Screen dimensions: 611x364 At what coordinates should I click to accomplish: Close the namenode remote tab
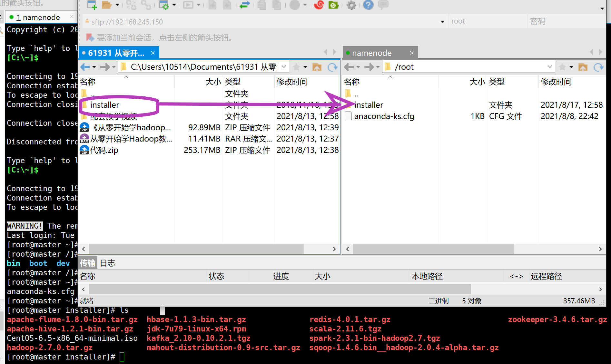pos(412,53)
